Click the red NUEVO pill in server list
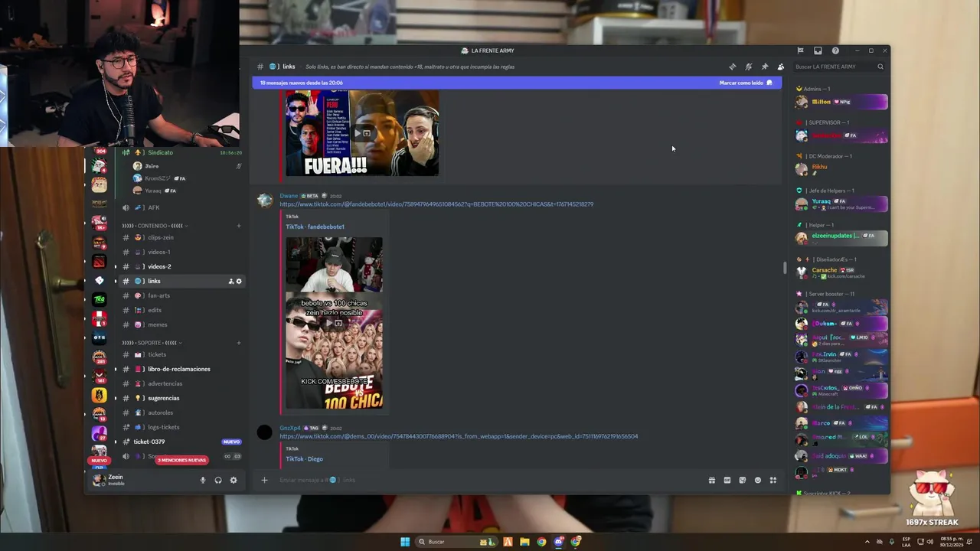Image resolution: width=980 pixels, height=551 pixels. click(x=99, y=461)
